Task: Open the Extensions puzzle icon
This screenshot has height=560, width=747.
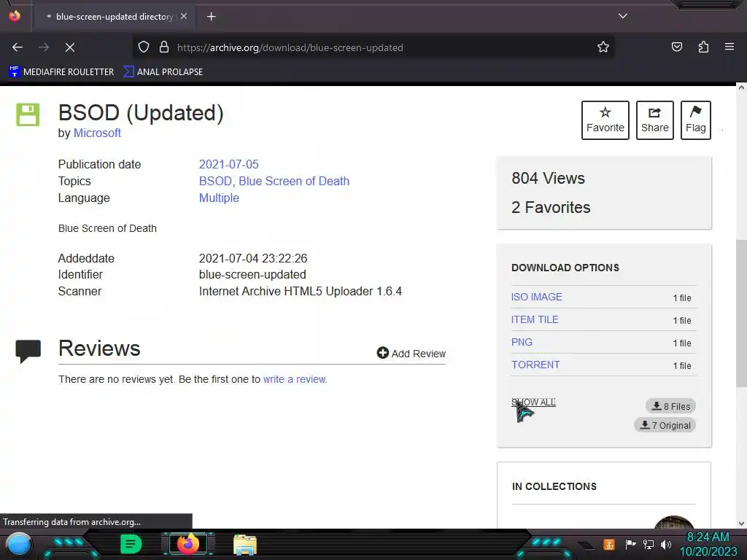Action: tap(703, 47)
